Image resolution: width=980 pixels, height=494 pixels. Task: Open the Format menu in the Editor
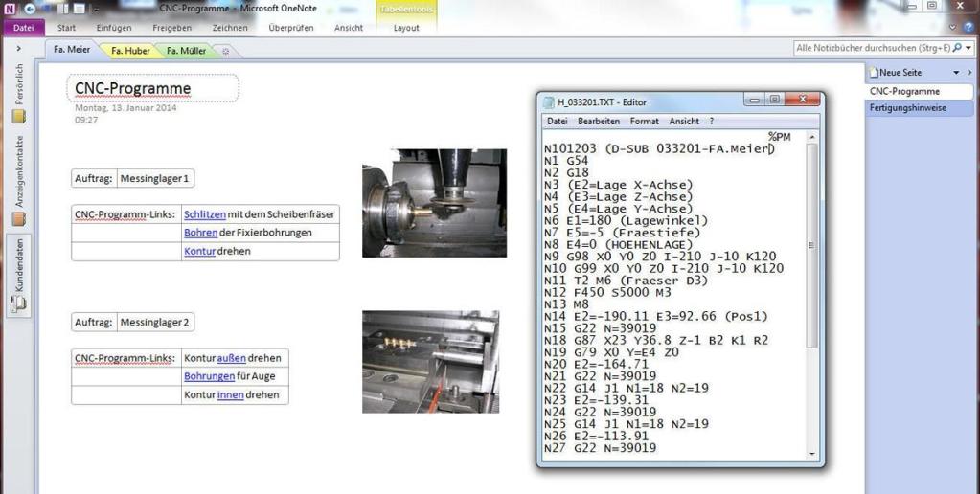point(644,122)
